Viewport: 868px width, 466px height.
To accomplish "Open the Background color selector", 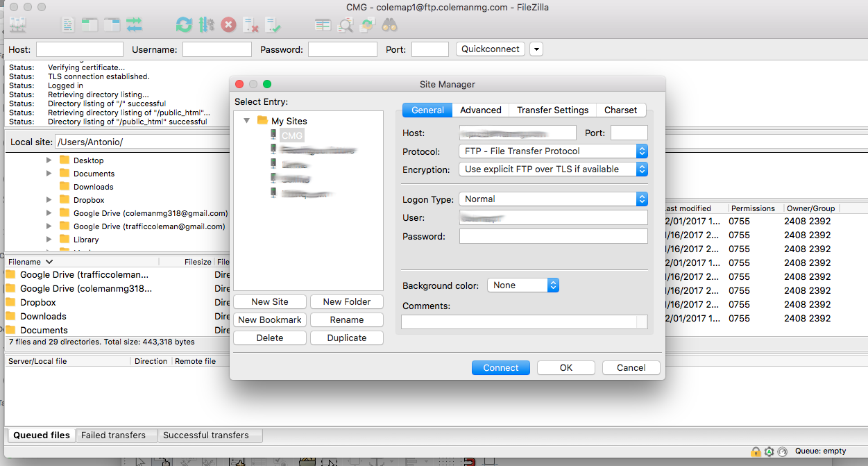I will click(x=522, y=285).
